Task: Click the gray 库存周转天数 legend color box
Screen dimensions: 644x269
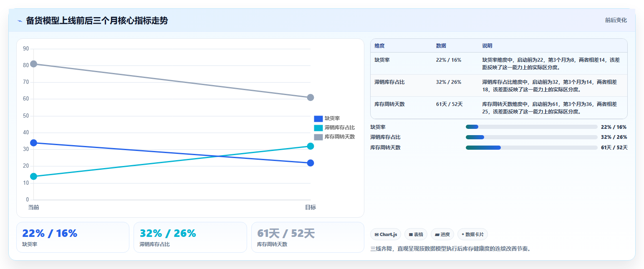Action: tap(318, 137)
